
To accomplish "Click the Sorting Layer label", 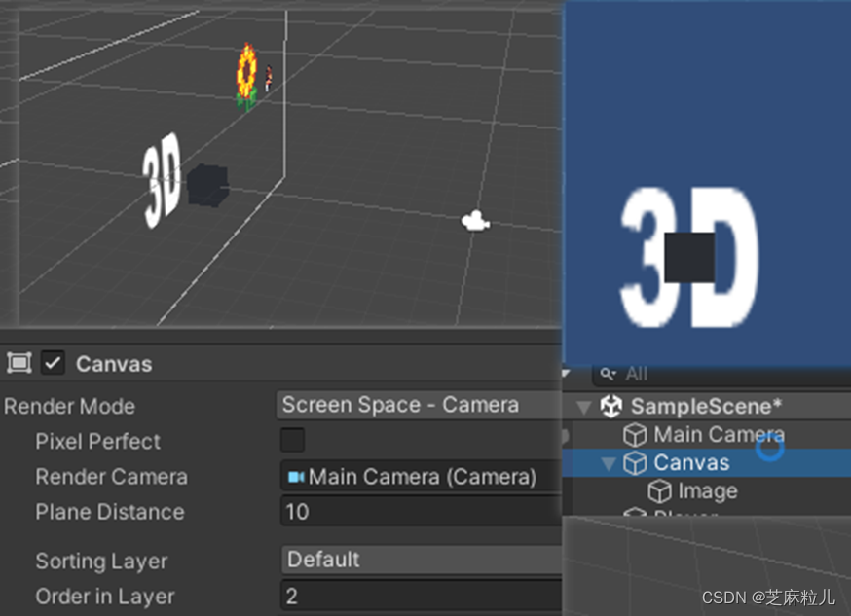I will (101, 562).
